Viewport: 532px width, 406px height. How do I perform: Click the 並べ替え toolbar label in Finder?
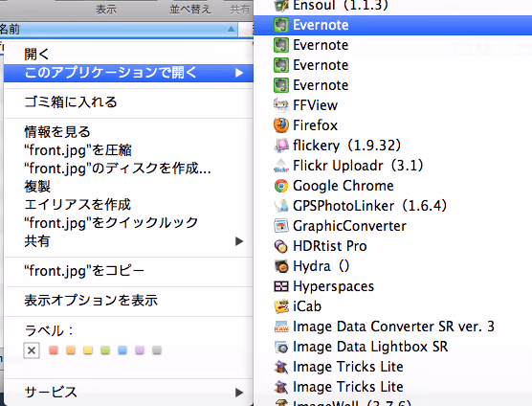[190, 10]
